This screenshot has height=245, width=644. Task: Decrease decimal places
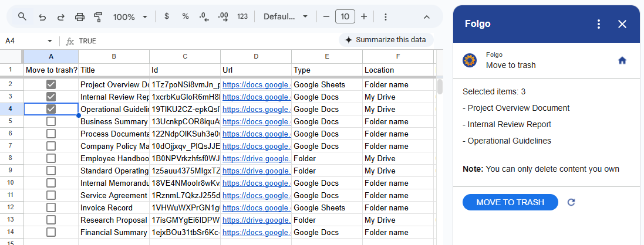pyautogui.click(x=204, y=16)
